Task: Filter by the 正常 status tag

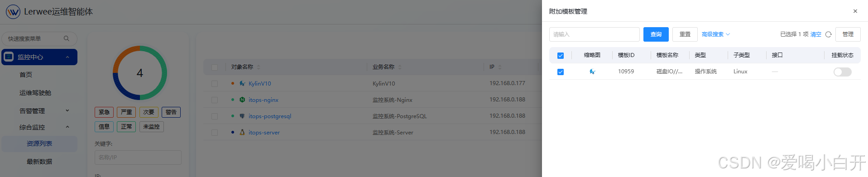Action: [x=126, y=127]
